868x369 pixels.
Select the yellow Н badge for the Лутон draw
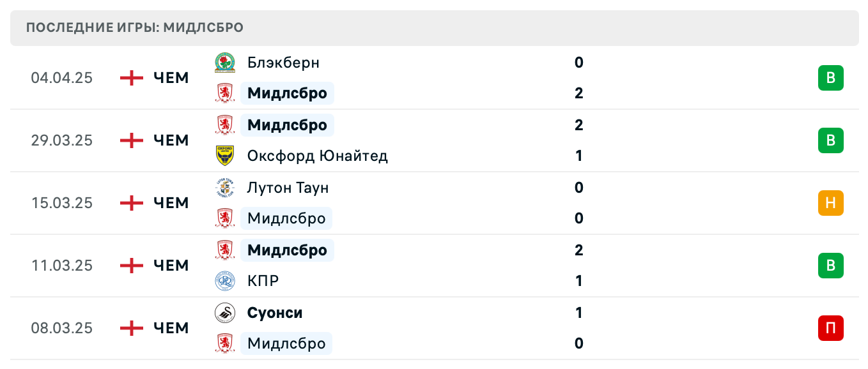(x=830, y=203)
